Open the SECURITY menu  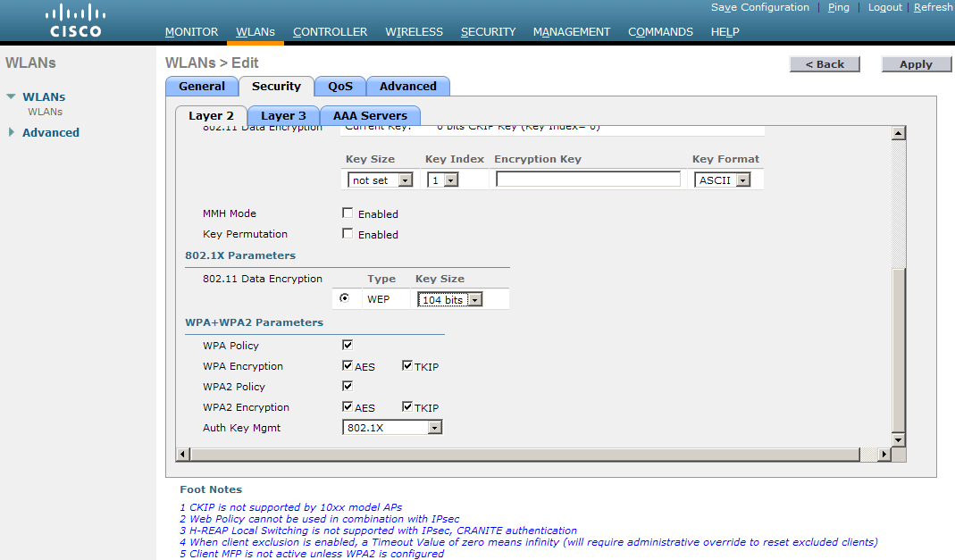click(x=488, y=31)
